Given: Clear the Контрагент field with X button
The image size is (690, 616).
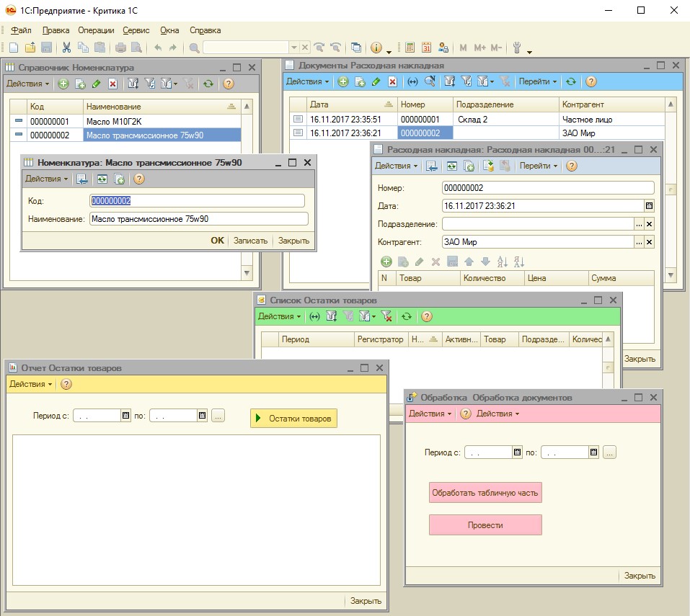Looking at the screenshot, I should coord(649,243).
